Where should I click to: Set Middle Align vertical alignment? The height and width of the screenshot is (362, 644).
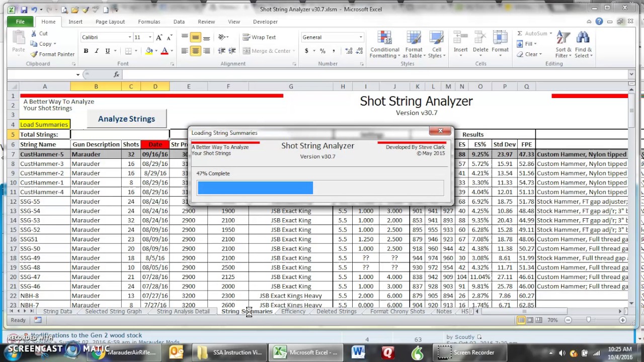pos(195,37)
